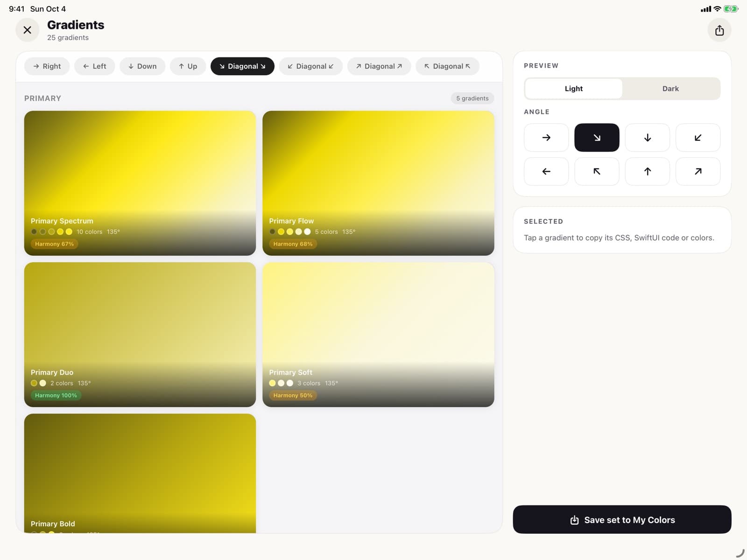Open the Primary Spectrum gradient card

coord(140,183)
